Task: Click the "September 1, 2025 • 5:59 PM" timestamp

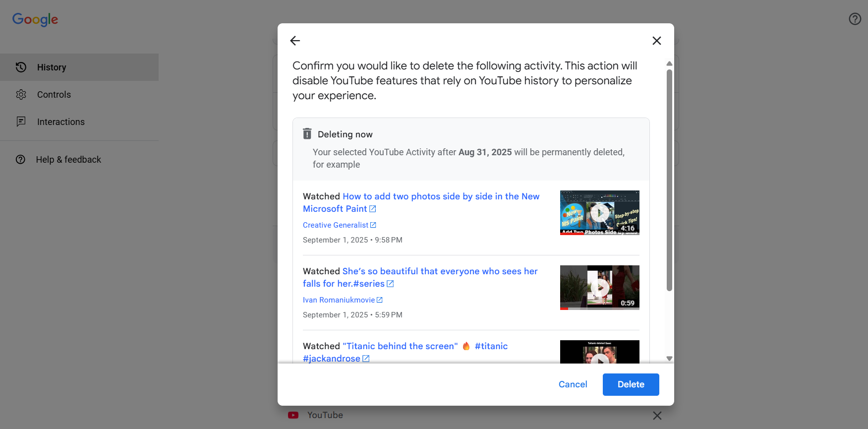Action: tap(352, 315)
